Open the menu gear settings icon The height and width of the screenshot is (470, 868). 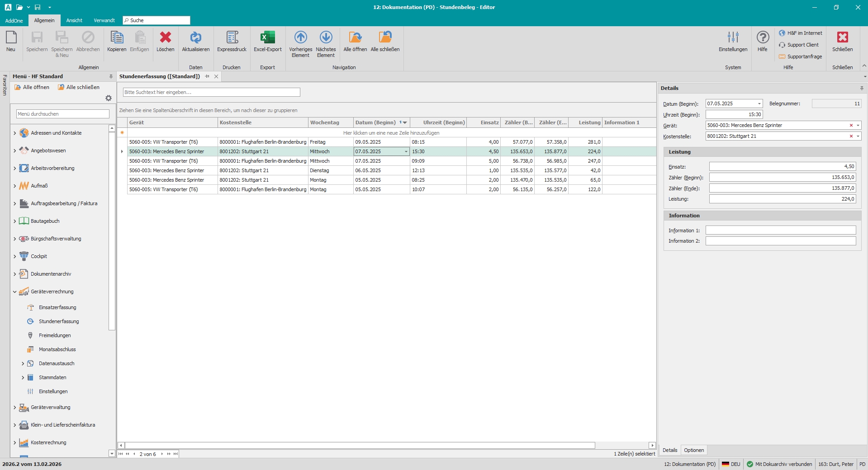point(109,98)
